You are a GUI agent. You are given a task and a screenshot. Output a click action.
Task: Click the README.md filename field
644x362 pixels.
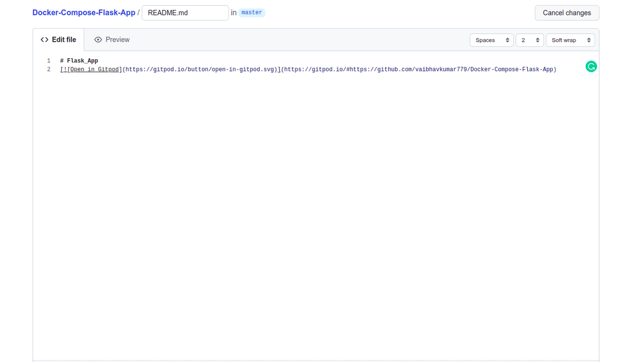pos(185,12)
